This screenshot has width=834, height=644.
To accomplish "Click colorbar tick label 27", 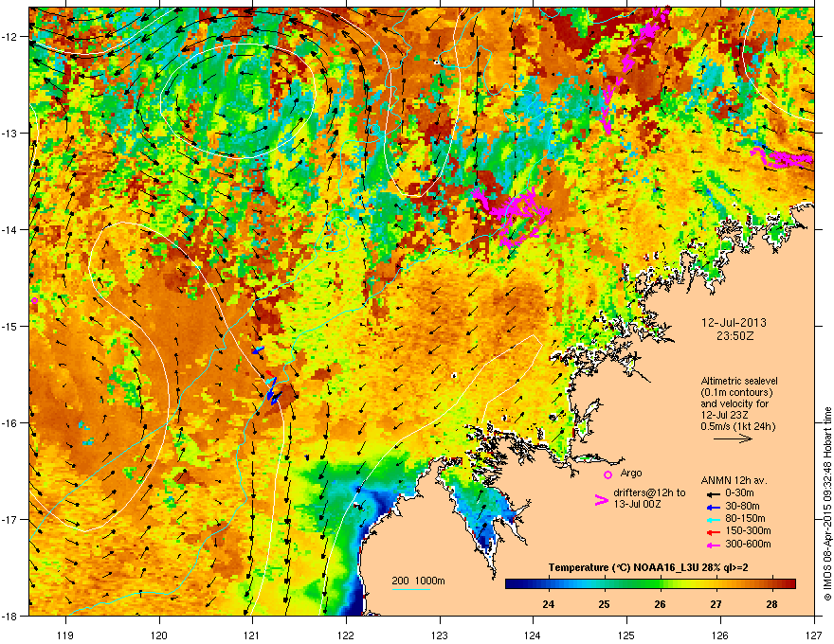I will coord(716,604).
